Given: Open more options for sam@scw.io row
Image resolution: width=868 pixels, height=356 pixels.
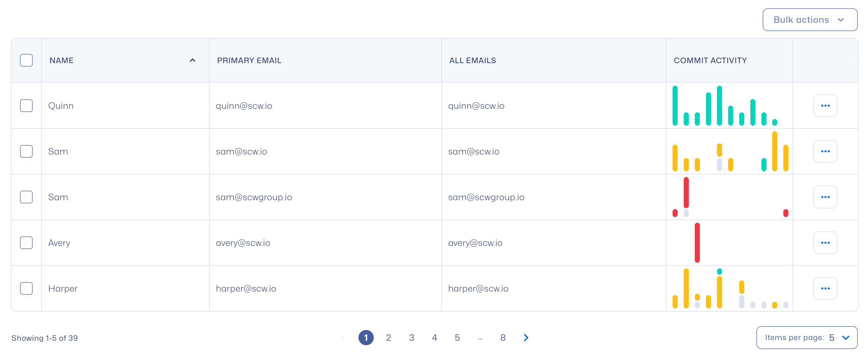Looking at the screenshot, I should click(x=825, y=151).
